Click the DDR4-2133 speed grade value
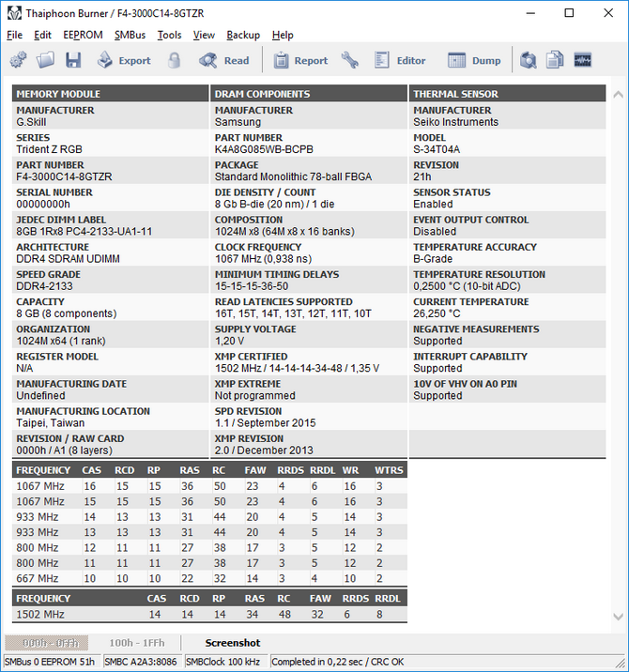This screenshot has height=672, width=629. (44, 286)
